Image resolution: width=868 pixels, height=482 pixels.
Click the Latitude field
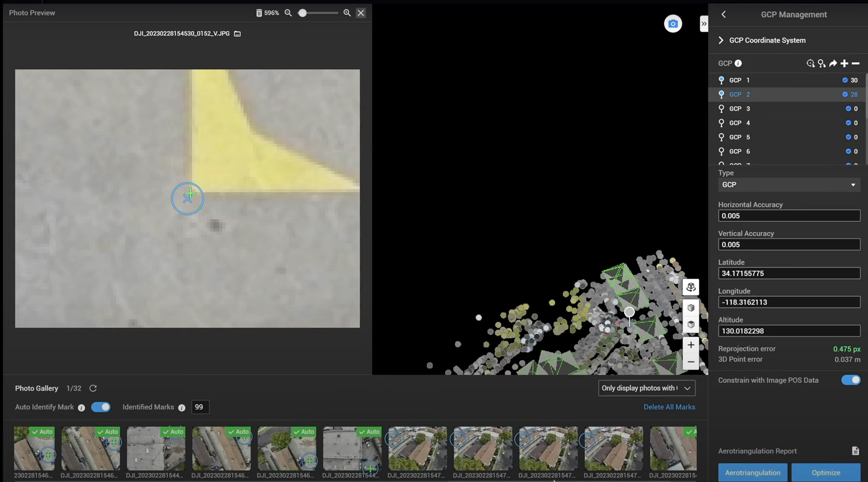[x=789, y=273]
